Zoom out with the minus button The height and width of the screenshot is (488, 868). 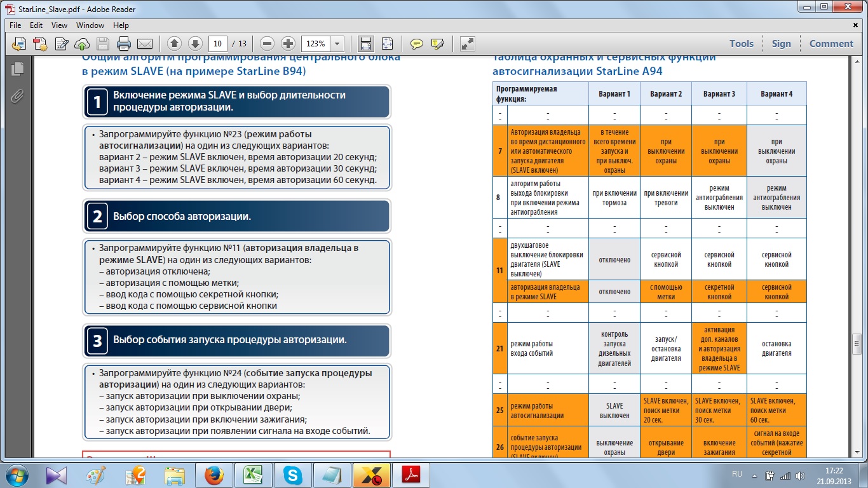[268, 44]
